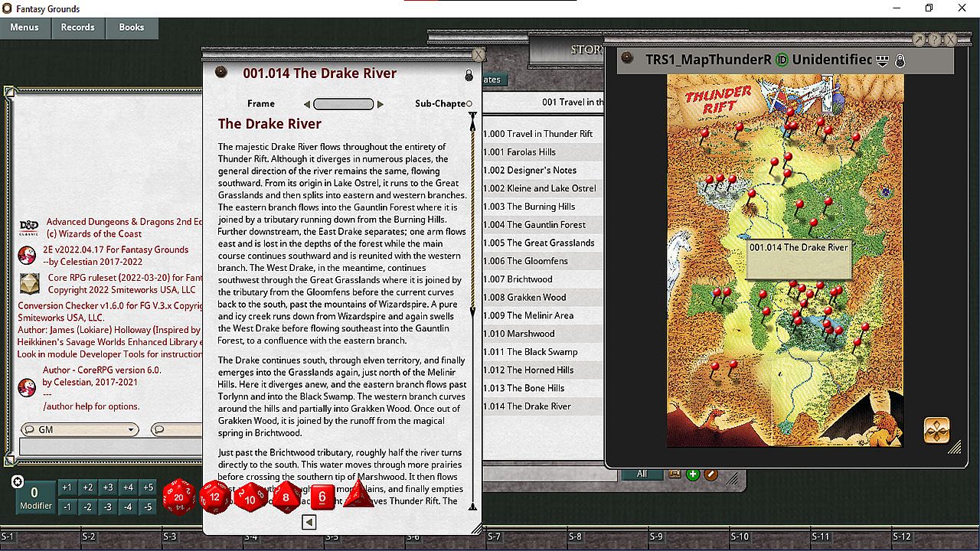Add +3 modifier

tap(108, 487)
